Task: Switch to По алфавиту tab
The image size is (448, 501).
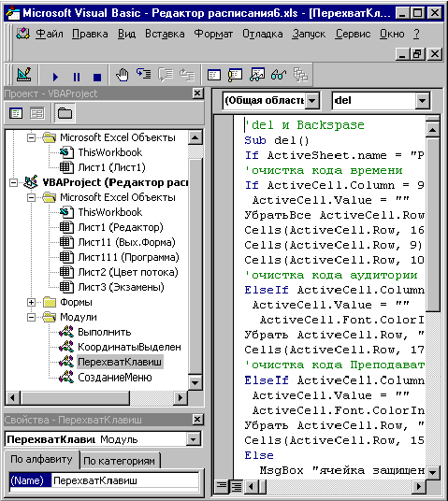Action: [41, 460]
